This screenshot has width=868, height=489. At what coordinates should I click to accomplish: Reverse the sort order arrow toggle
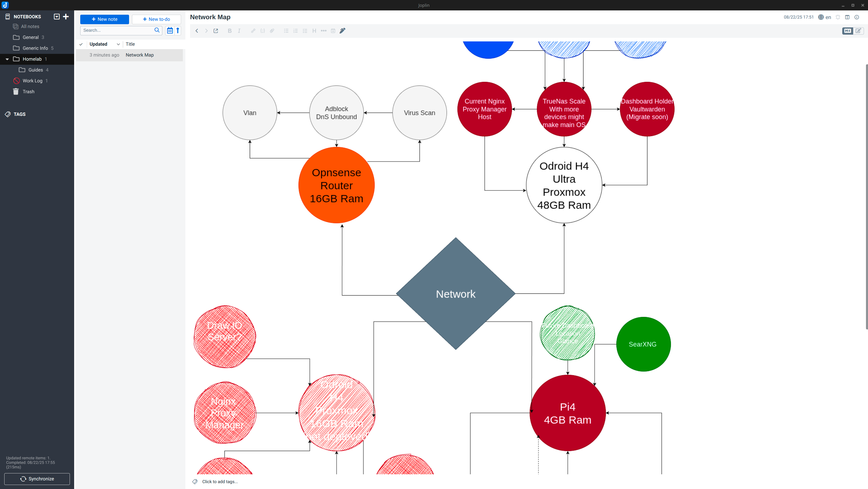(x=178, y=30)
